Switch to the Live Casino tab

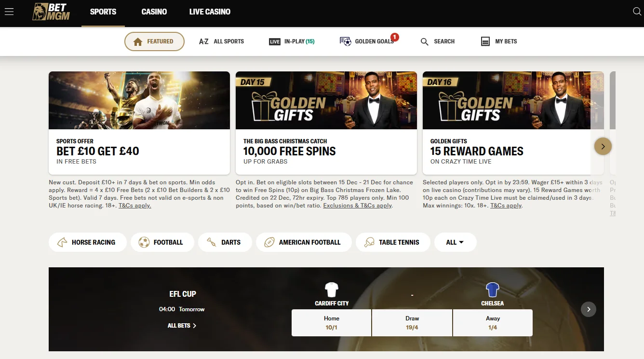pyautogui.click(x=210, y=12)
